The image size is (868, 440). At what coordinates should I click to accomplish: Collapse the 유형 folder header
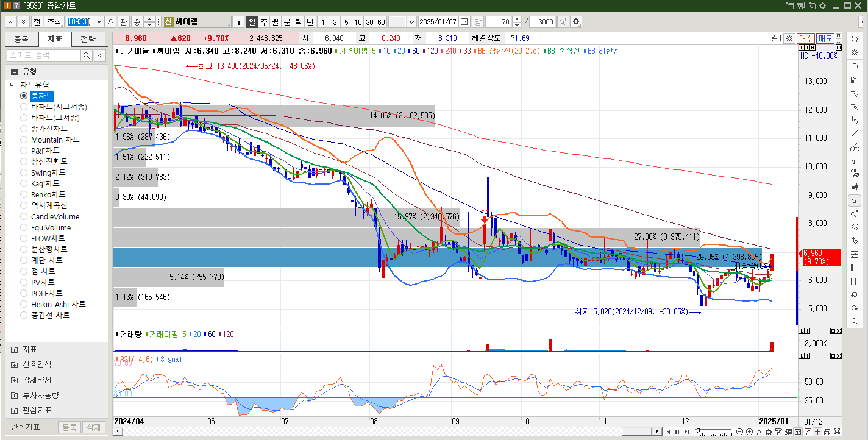click(x=56, y=71)
